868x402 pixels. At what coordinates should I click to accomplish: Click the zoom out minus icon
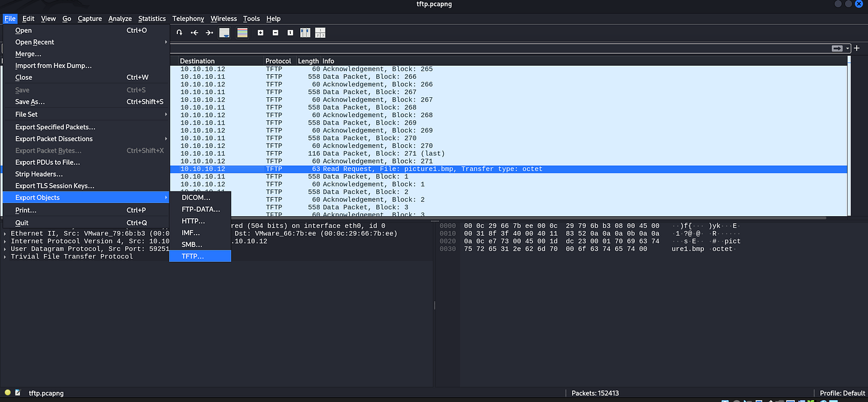(275, 32)
